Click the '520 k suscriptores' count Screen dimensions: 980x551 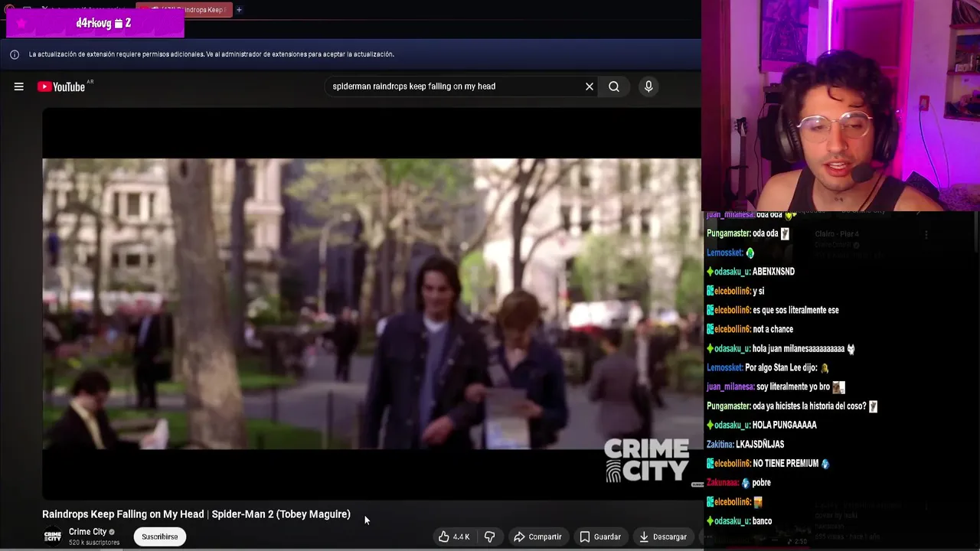pos(94,543)
